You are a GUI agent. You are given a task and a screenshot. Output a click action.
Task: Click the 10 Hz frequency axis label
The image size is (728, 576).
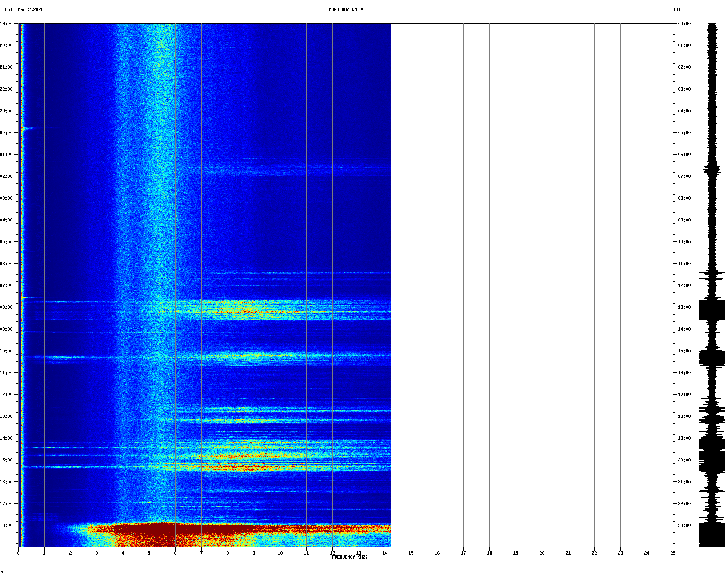(280, 553)
